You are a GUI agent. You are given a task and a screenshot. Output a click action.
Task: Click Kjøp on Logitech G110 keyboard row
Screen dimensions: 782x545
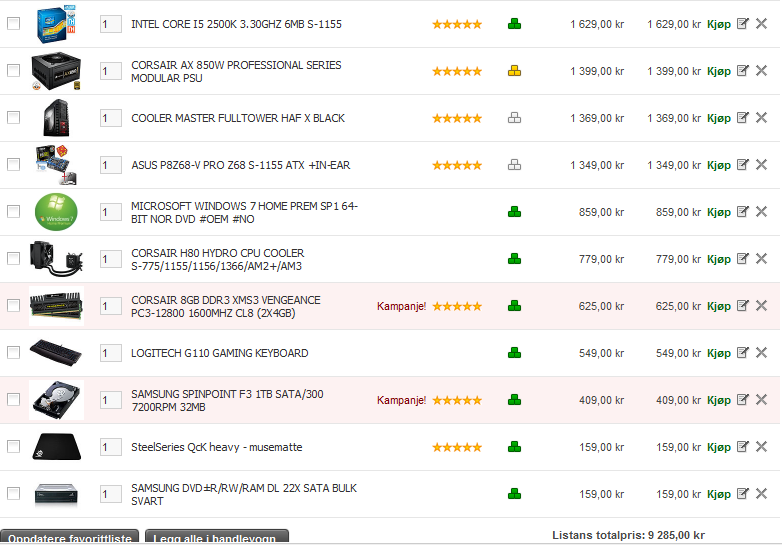point(719,354)
